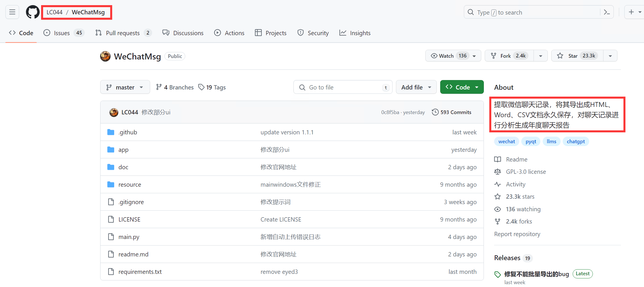Open the Releases 19 heading link
Screen dimensions: 644x287
click(x=513, y=258)
